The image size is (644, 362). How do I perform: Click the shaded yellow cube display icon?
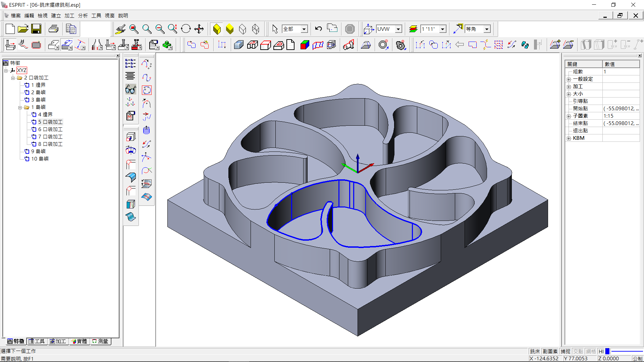click(217, 29)
